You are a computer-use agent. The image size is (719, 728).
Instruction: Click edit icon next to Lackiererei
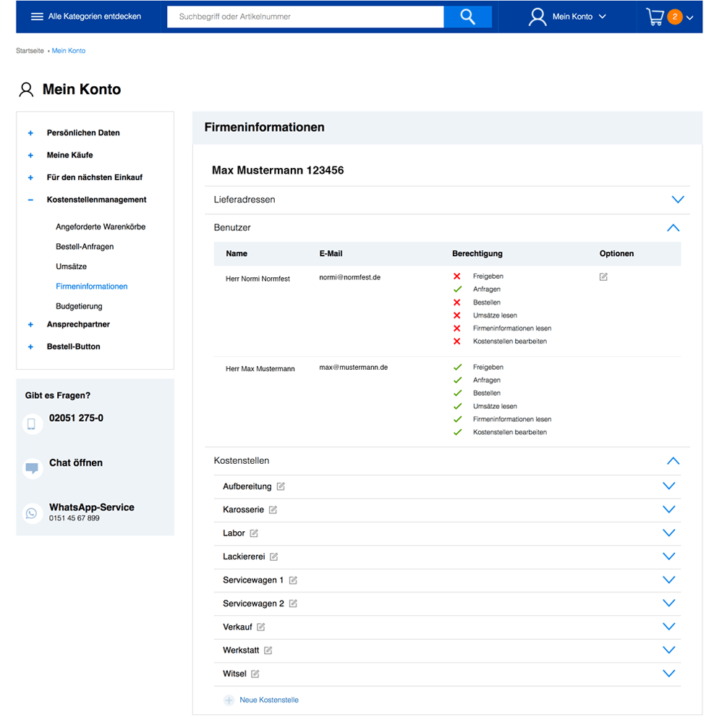coord(274,556)
